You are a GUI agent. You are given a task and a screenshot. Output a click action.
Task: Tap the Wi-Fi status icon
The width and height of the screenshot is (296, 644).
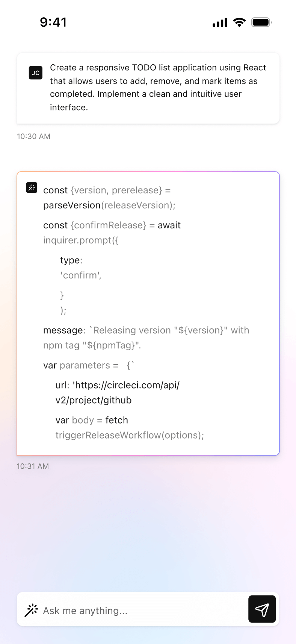point(239,22)
